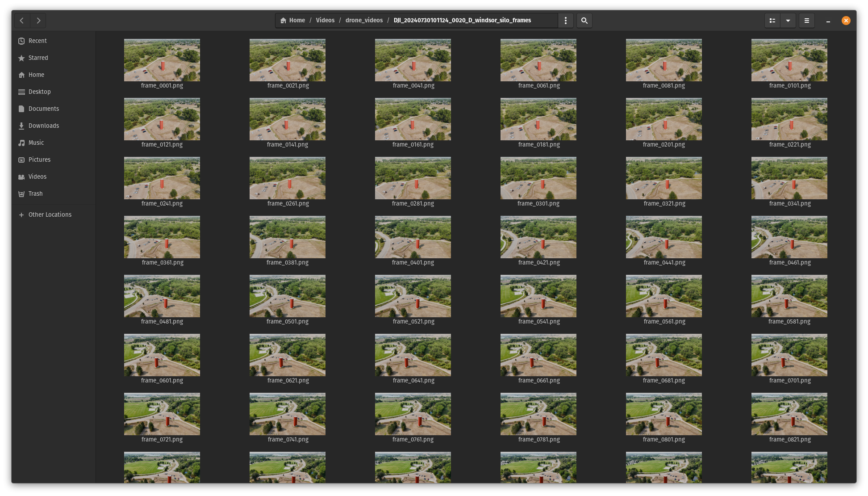Open Pictures in the sidebar

pyautogui.click(x=39, y=160)
